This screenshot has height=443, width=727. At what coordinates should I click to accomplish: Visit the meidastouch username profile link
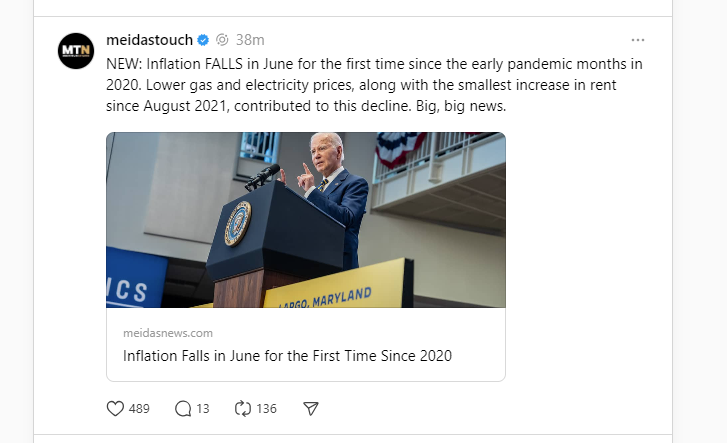click(x=149, y=40)
